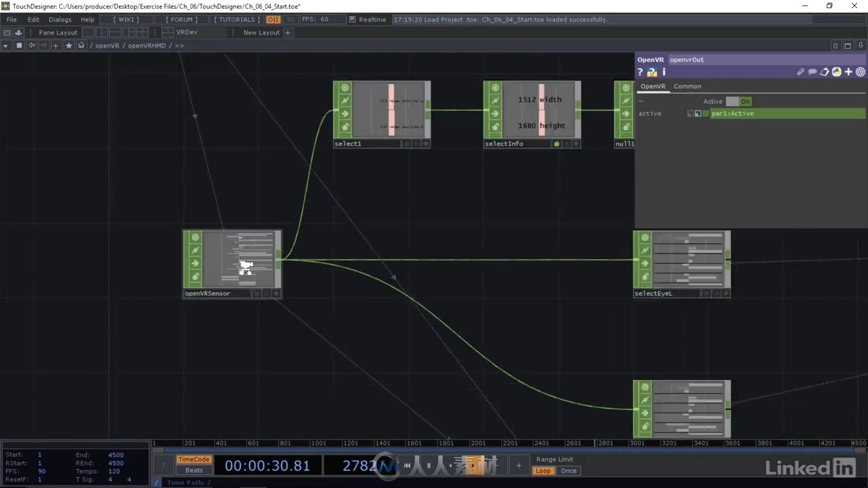Image resolution: width=868 pixels, height=488 pixels.
Task: Open parameter help question mark icon
Action: (640, 72)
